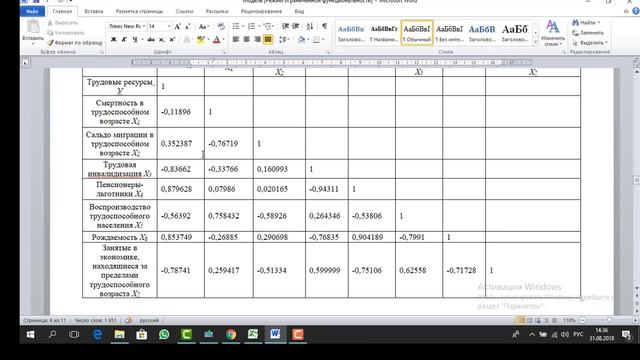This screenshot has height=360, width=640.
Task: Click the Cut (Вырезать) command
Action: pos(63,23)
